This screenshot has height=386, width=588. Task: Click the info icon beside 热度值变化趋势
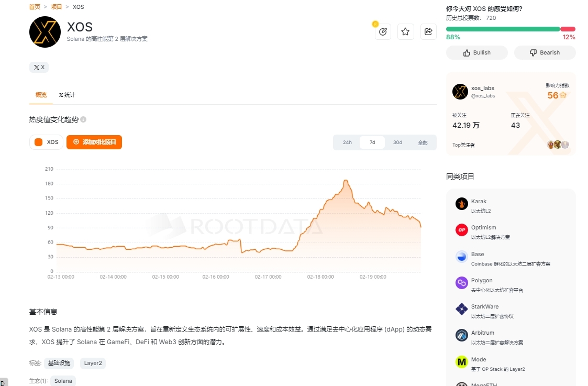83,120
